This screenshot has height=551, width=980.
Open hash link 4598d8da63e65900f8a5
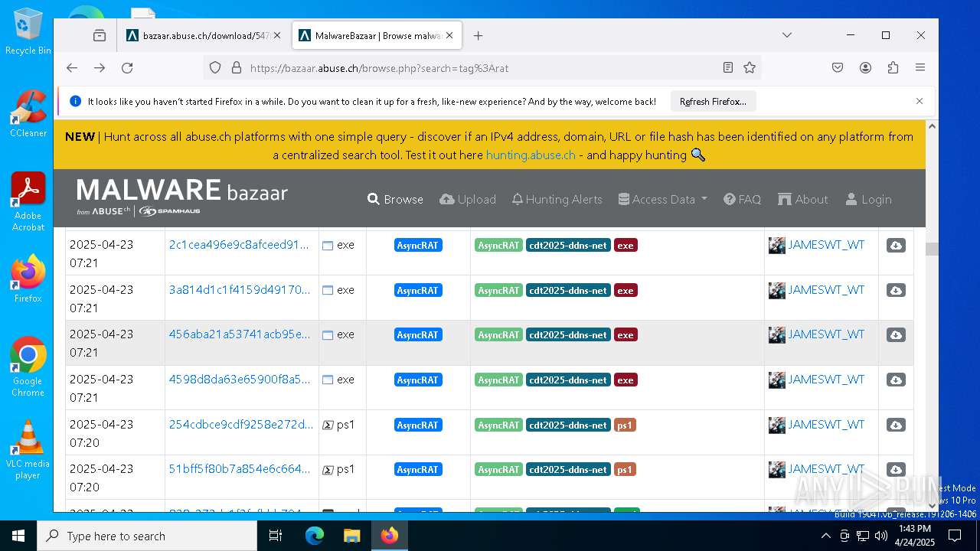(x=240, y=380)
